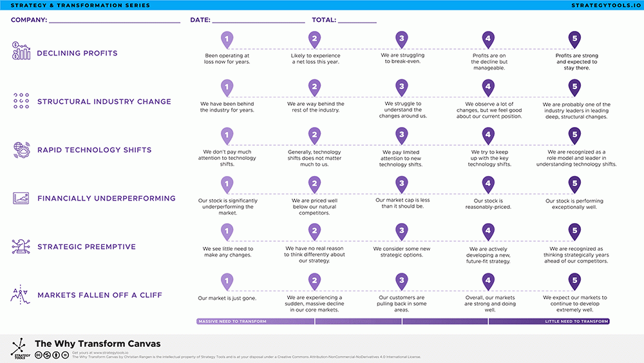Click the MARKETS FALLEN OFF A CLIFF heading
The height and width of the screenshot is (363, 644).
click(x=100, y=295)
